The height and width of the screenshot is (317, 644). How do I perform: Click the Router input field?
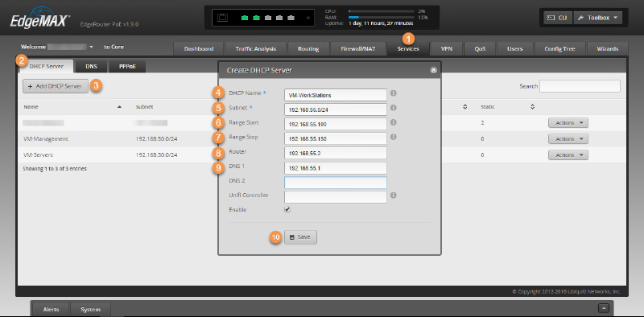(x=336, y=153)
